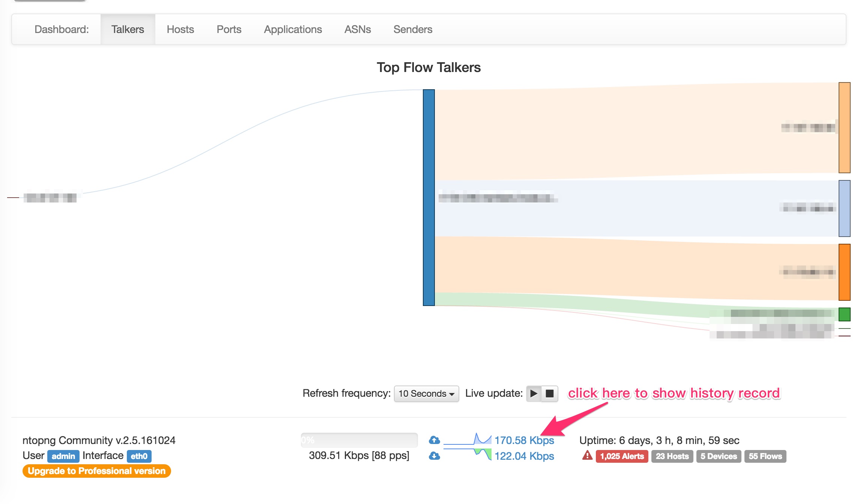The height and width of the screenshot is (504, 860).
Task: Click the red alerts warning triangle
Action: [x=587, y=456]
